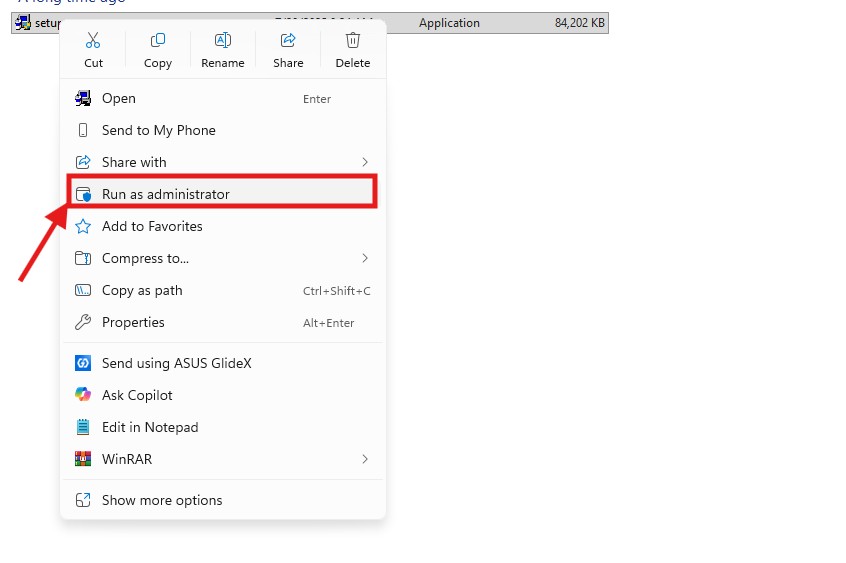Image resolution: width=846 pixels, height=563 pixels.
Task: Select Run as administrator
Action: [222, 194]
